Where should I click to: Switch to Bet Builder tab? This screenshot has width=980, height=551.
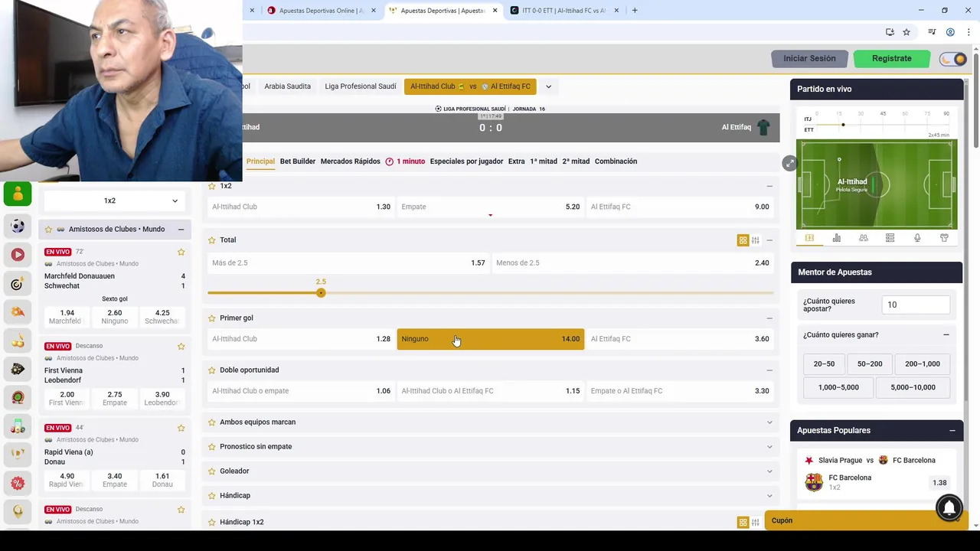pyautogui.click(x=297, y=161)
